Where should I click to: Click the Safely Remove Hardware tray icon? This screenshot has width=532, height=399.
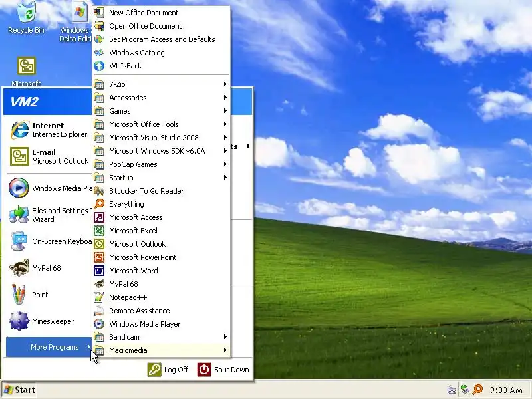pos(465,390)
